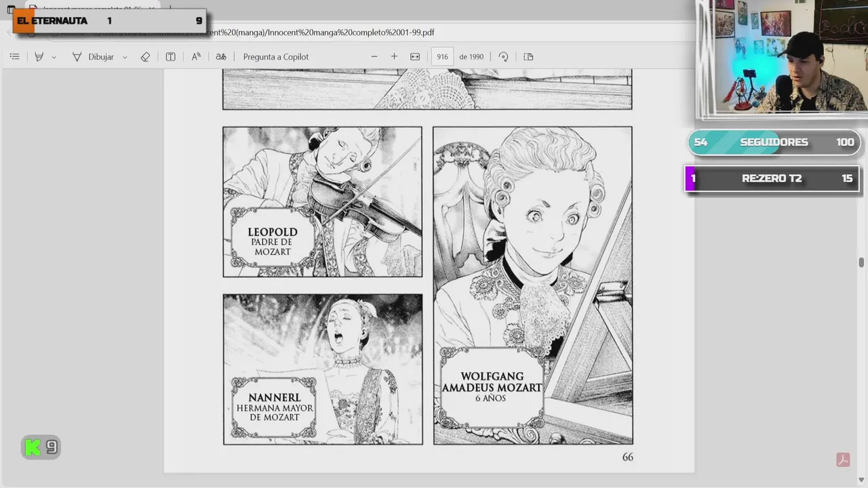Click Pregunta a Copilot
The width and height of the screenshot is (868, 488).
click(276, 57)
